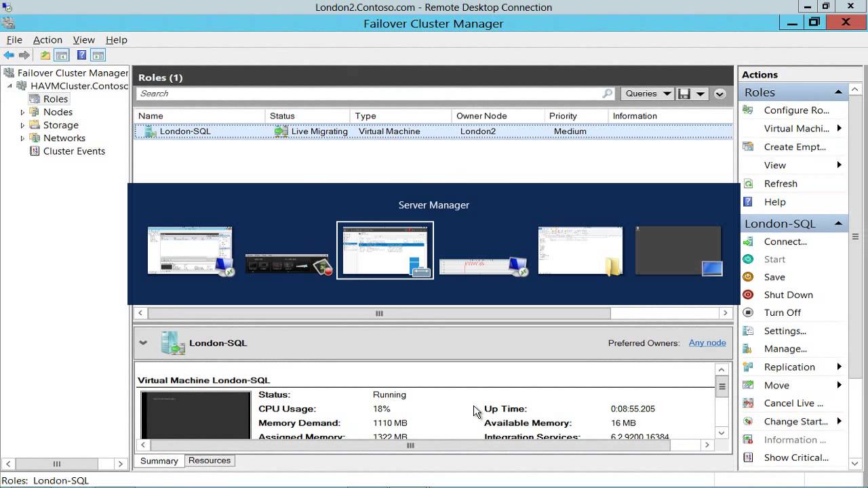The height and width of the screenshot is (488, 868).
Task: Click the Any node preferred owners link
Action: tap(707, 343)
